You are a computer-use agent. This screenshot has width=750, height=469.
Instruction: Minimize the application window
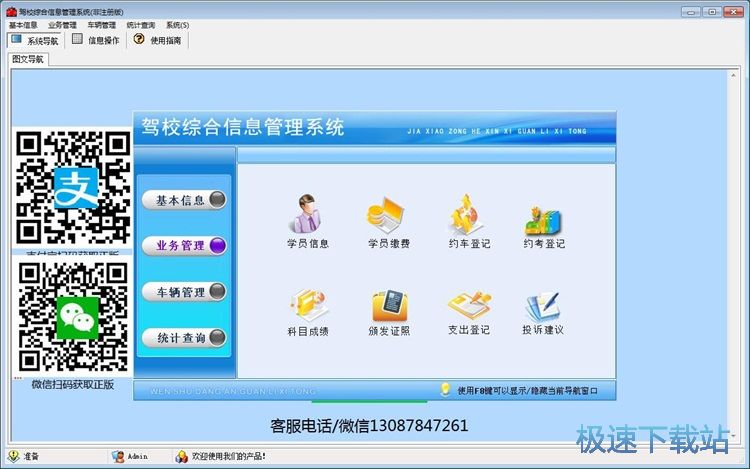pos(691,12)
